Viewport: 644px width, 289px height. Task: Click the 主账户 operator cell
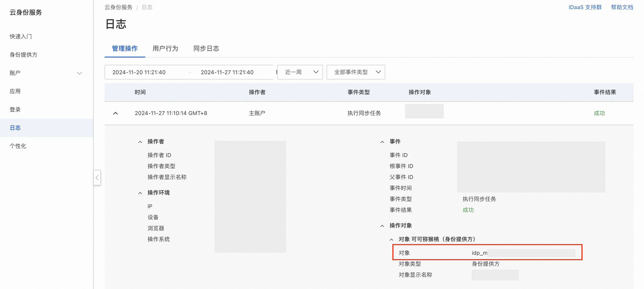(257, 113)
